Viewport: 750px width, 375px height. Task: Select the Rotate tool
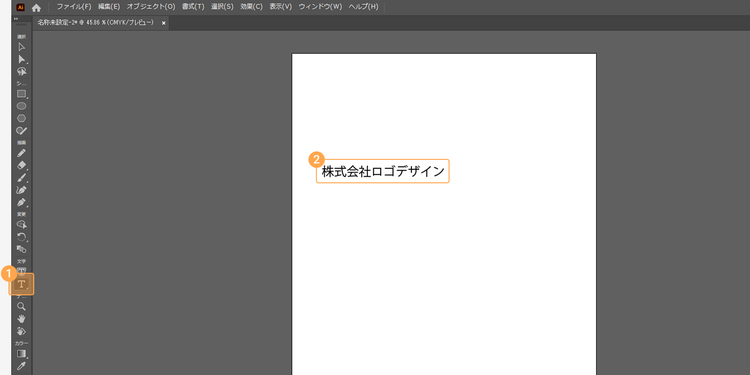click(22, 237)
